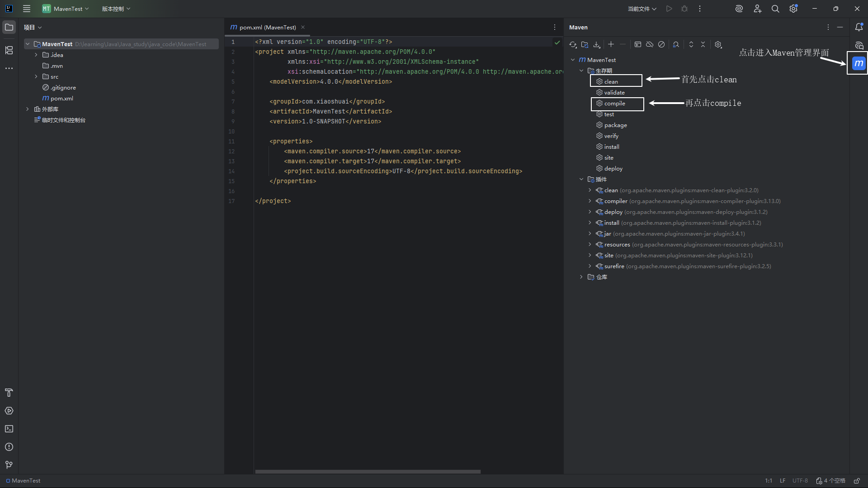Viewport: 868px width, 488px height.
Task: Click the compile lifecycle goal
Action: click(x=614, y=104)
